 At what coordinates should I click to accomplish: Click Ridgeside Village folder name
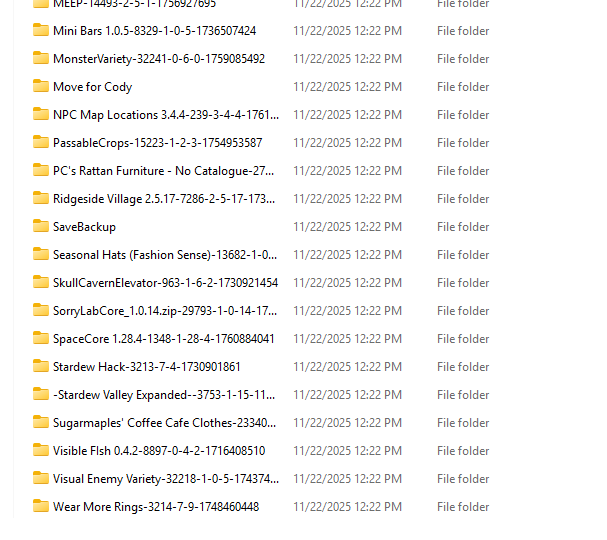pos(164,199)
